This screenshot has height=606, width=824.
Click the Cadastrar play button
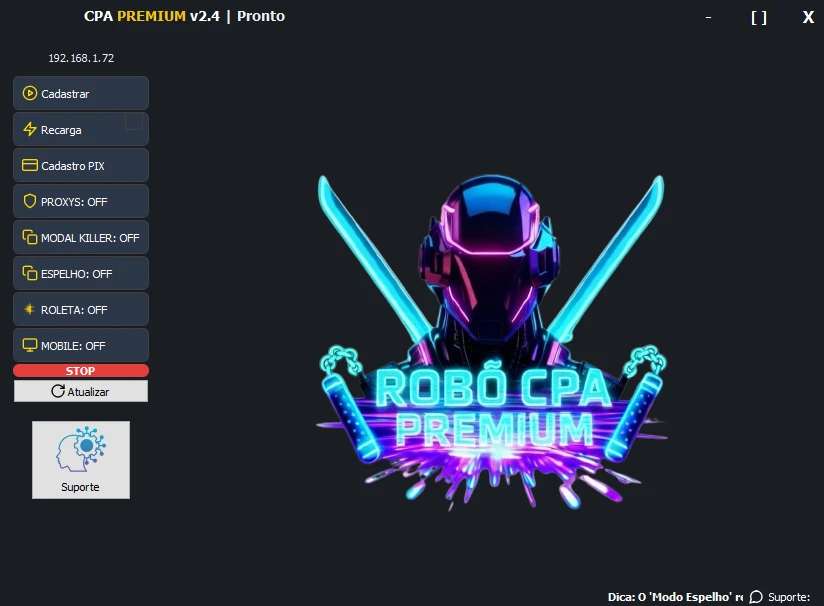pos(80,93)
